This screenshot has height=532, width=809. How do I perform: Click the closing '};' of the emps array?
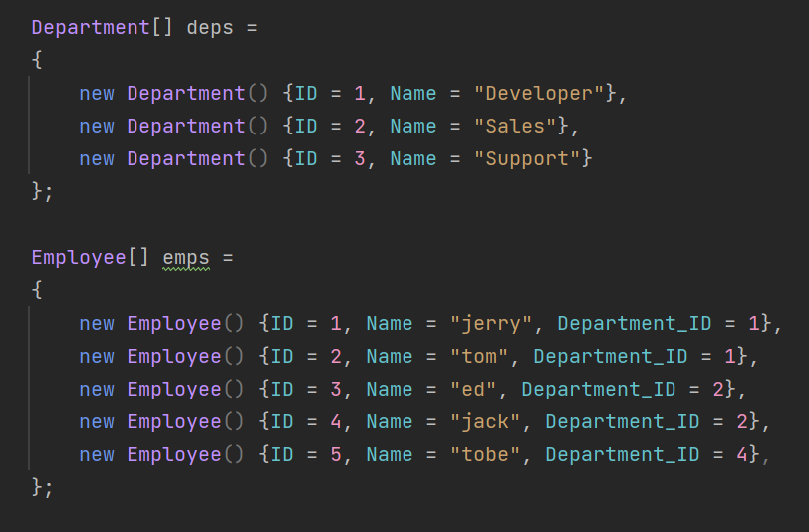pyautogui.click(x=42, y=488)
